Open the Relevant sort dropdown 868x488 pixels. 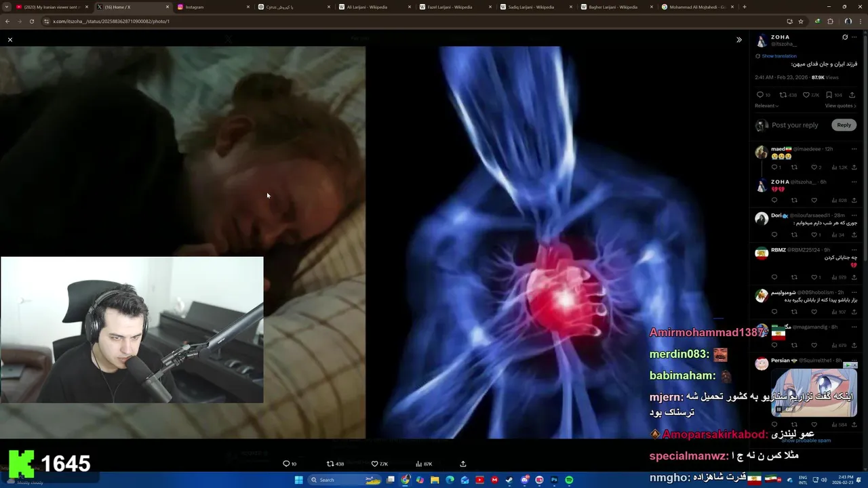click(766, 106)
